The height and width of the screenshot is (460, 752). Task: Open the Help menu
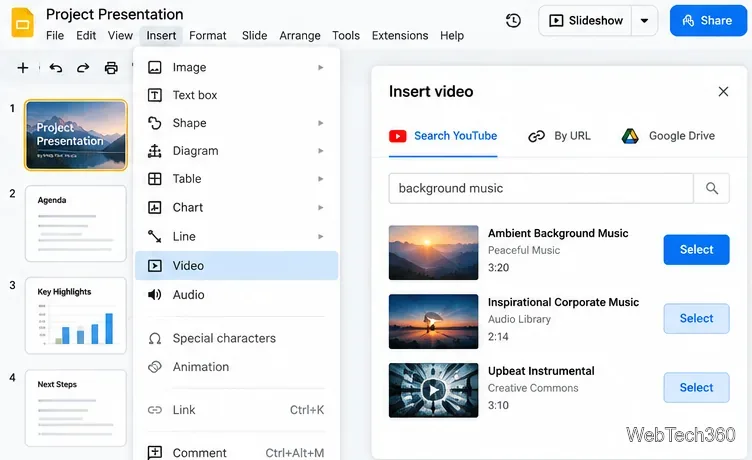pos(452,35)
